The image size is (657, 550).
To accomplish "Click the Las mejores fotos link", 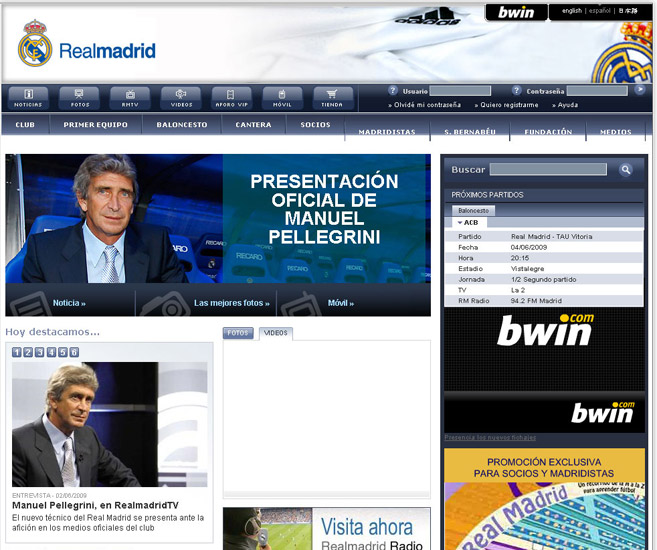I will coord(231,303).
